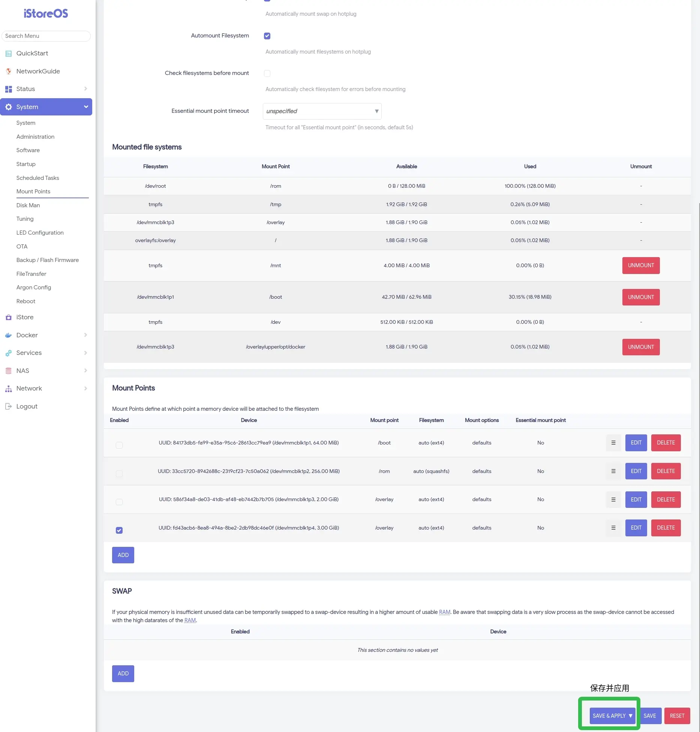Image resolution: width=700 pixels, height=732 pixels.
Task: Focus the Search Menu input field
Action: pyautogui.click(x=46, y=36)
